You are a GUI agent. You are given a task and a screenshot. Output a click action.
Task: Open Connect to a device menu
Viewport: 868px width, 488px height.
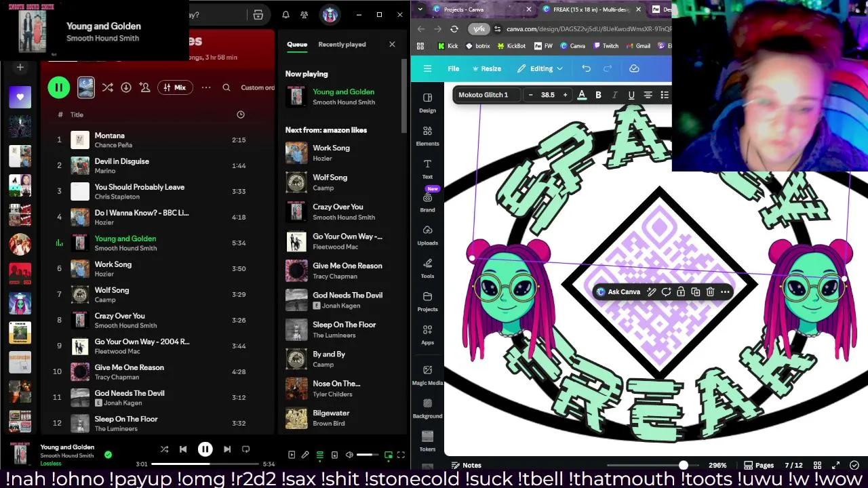click(334, 455)
